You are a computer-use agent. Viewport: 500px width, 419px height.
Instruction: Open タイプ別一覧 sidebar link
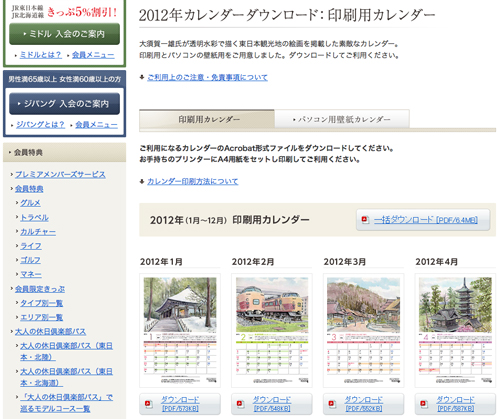(41, 303)
